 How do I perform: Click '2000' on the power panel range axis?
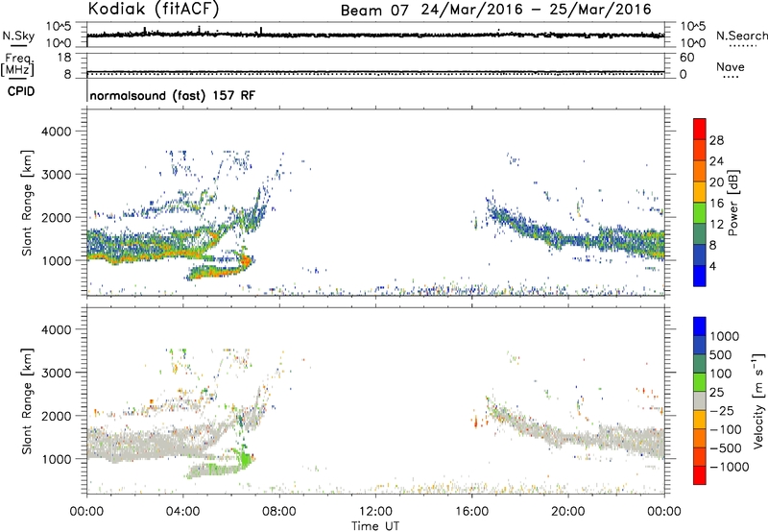click(56, 217)
